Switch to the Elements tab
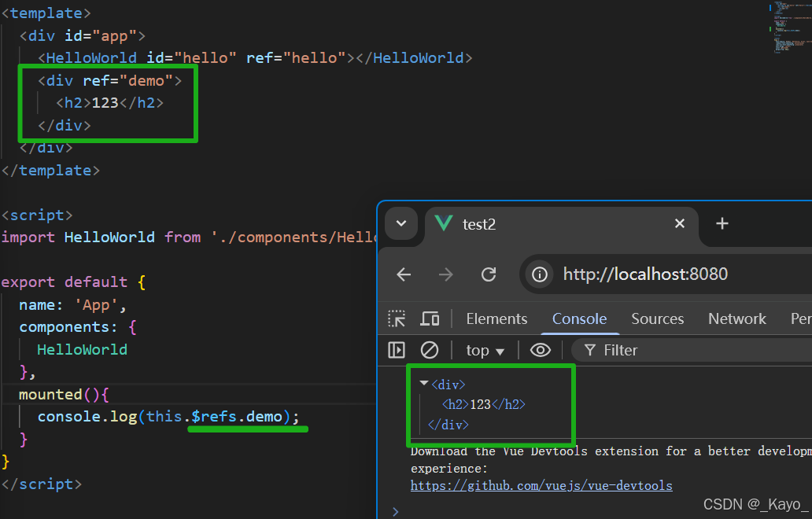 (x=496, y=318)
